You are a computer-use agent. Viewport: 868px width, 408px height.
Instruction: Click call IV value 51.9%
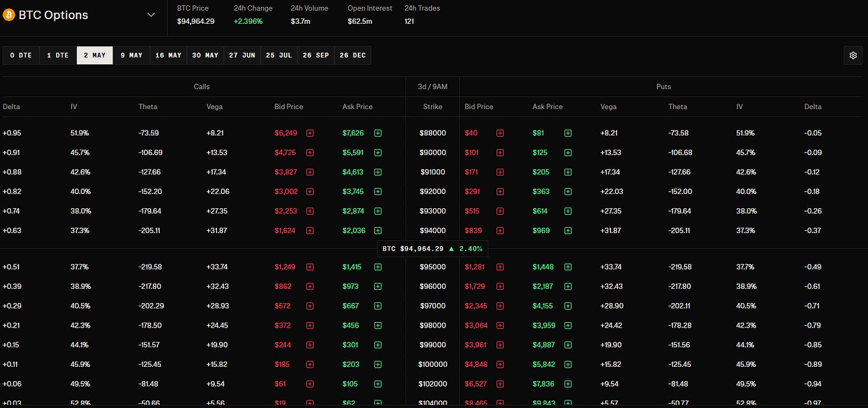[80, 134]
